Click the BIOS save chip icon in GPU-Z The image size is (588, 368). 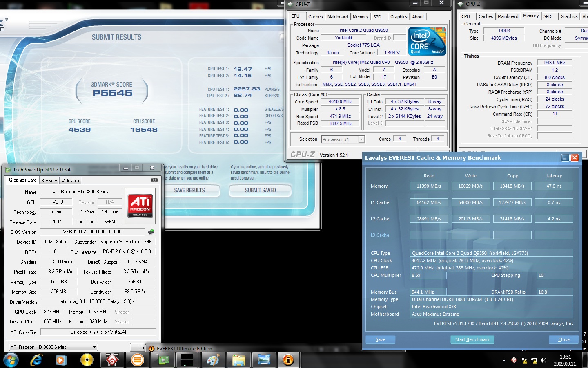click(151, 232)
